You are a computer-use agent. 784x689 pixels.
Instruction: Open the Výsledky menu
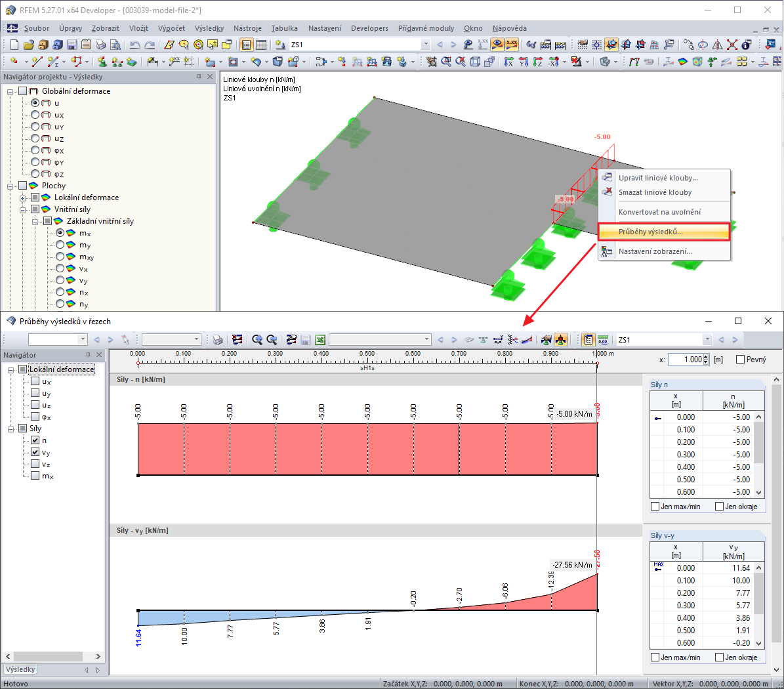pos(209,28)
